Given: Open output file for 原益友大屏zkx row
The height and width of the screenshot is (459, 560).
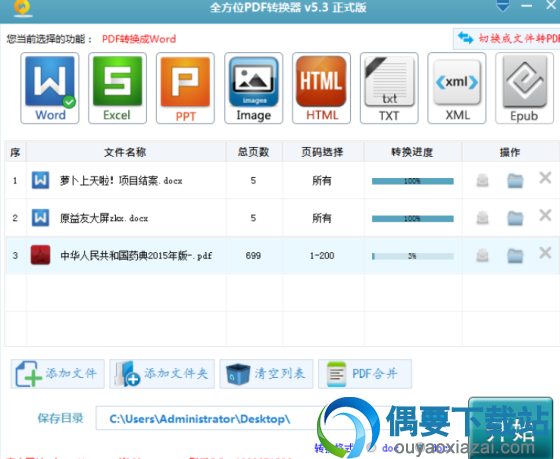Looking at the screenshot, I should click(x=482, y=218).
